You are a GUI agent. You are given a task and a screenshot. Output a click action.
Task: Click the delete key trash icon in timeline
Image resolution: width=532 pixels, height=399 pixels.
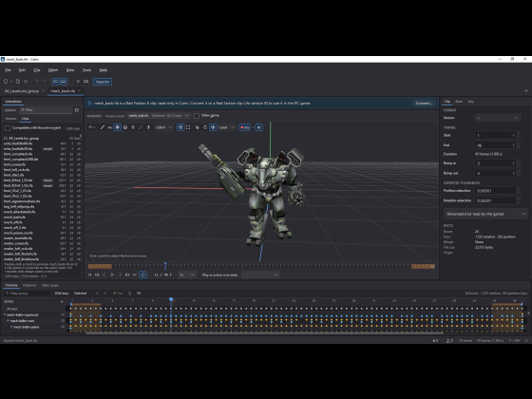coord(129,294)
